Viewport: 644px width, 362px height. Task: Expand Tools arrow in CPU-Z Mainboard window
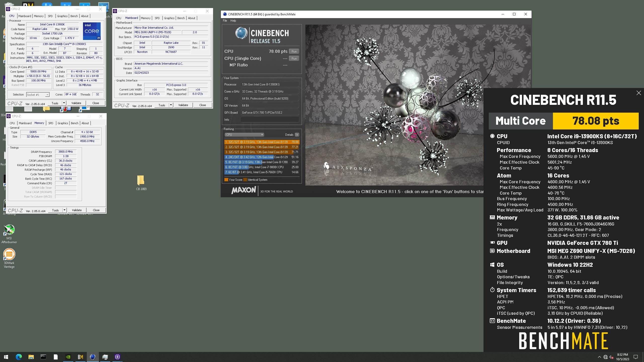pyautogui.click(x=171, y=105)
